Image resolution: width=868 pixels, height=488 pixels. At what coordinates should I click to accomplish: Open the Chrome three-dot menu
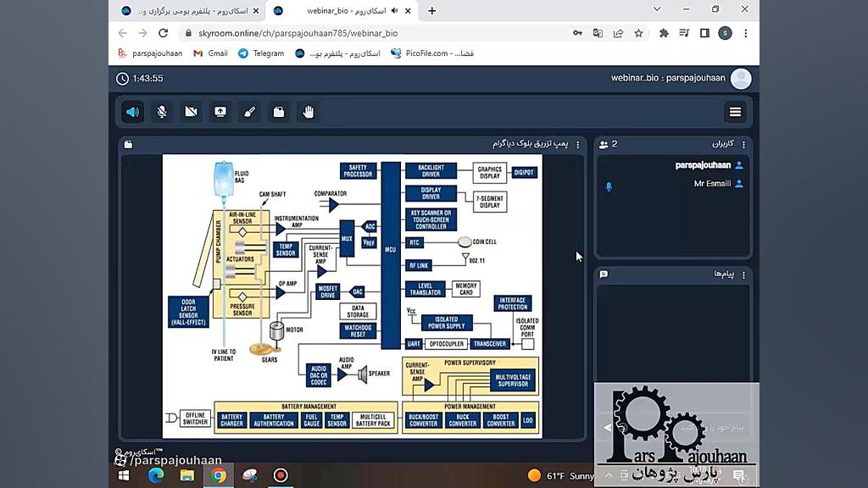tap(746, 33)
